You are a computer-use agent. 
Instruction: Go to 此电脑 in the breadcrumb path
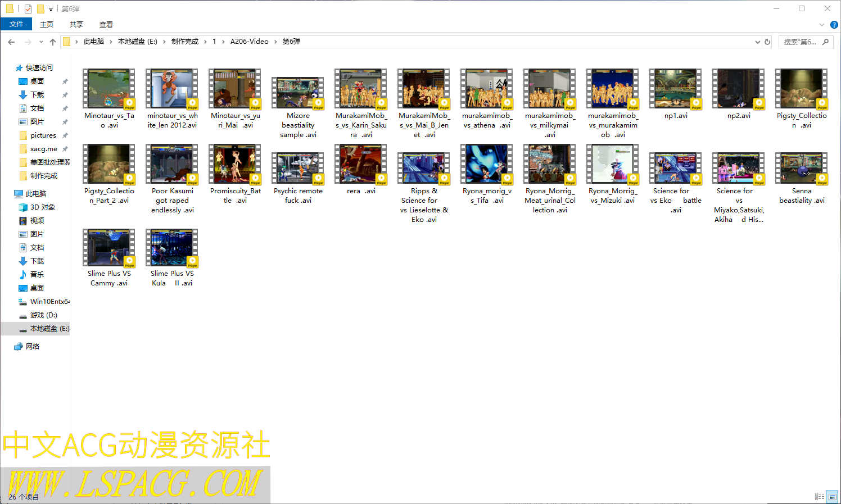[93, 42]
